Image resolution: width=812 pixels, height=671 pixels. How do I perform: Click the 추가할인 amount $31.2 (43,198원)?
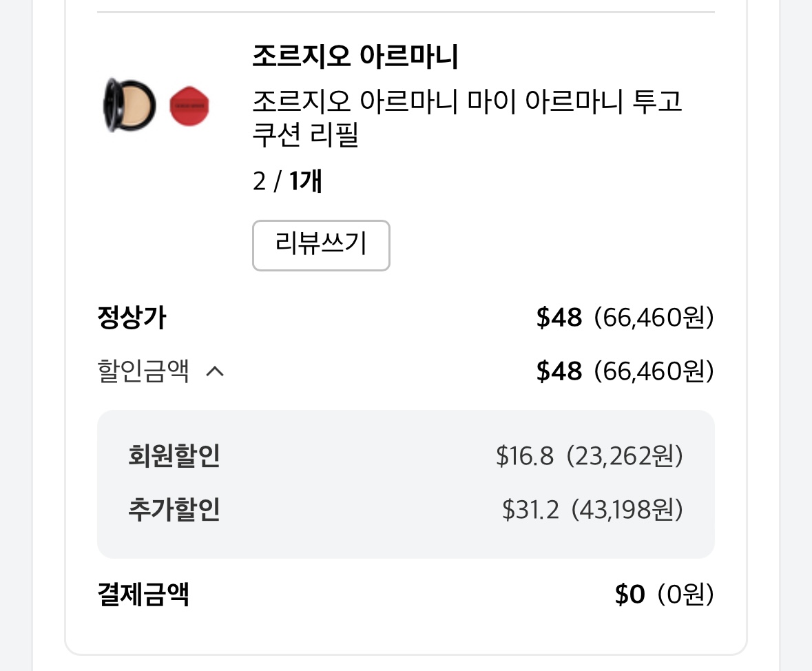coord(592,510)
